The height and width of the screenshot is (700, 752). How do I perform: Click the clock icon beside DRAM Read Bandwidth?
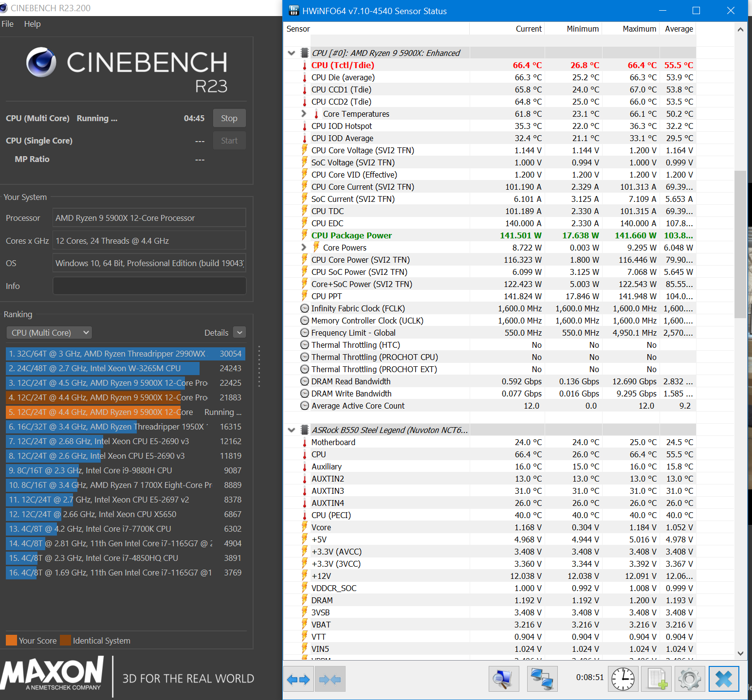click(305, 381)
